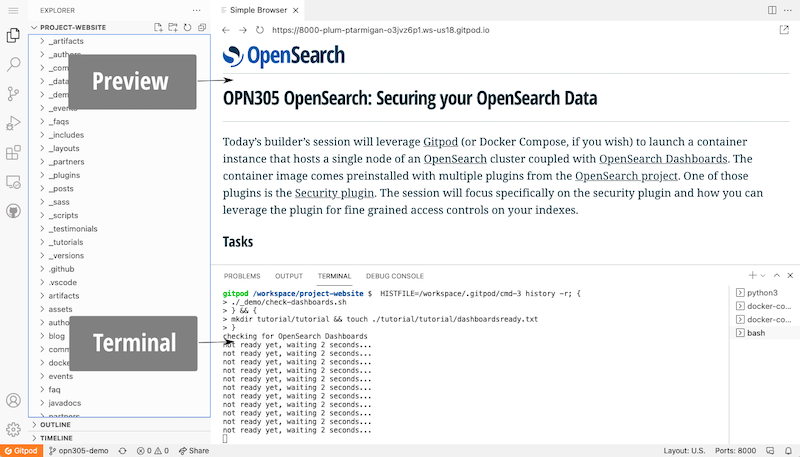Open preview in external browser
The height and width of the screenshot is (457, 800).
[x=784, y=30]
